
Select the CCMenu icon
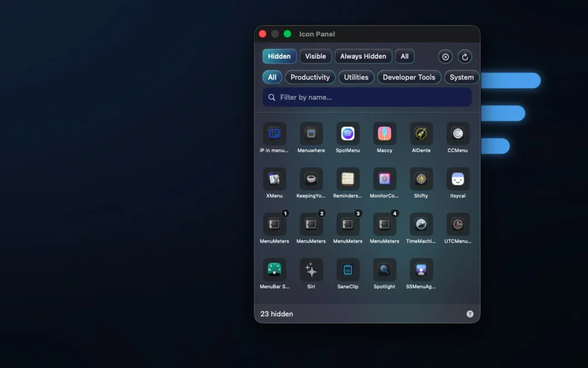click(x=458, y=134)
